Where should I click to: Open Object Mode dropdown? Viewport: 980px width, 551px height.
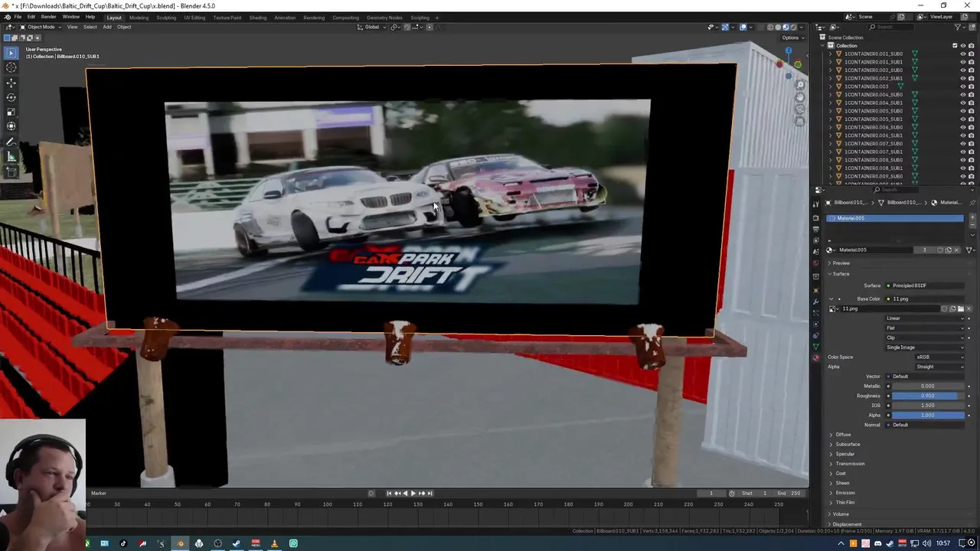42,27
